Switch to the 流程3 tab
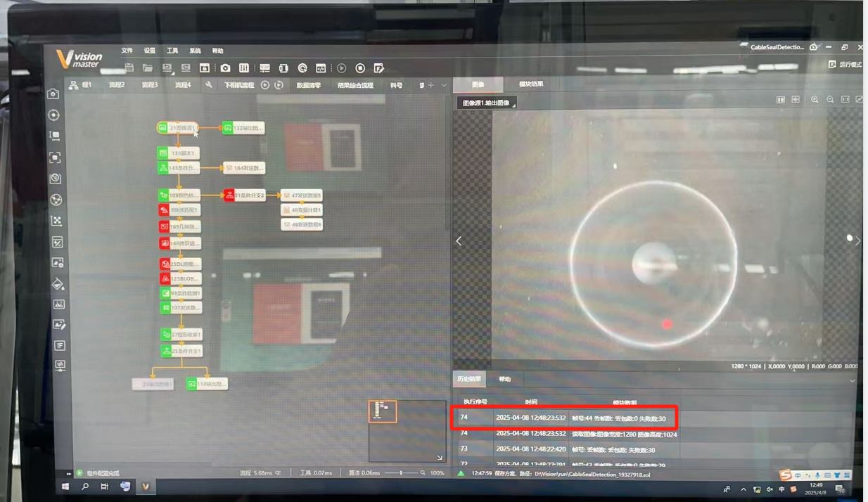The image size is (868, 502). click(150, 85)
